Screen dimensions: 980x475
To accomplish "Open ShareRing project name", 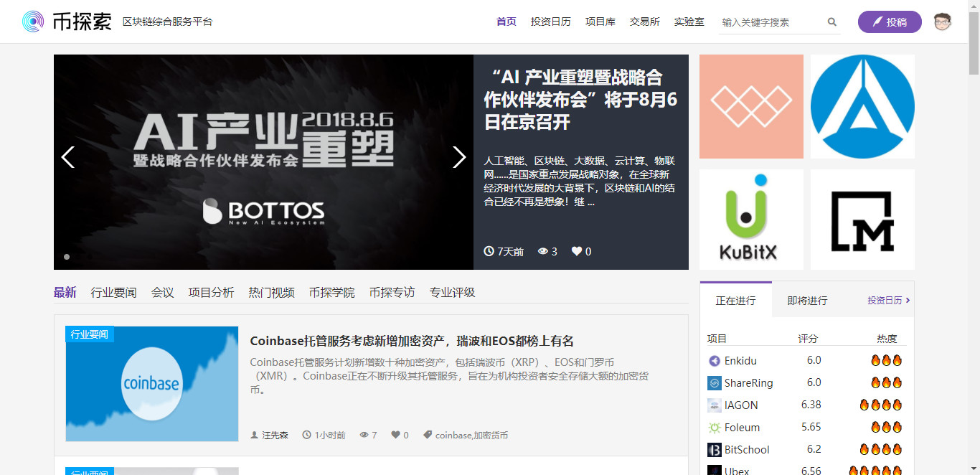I will (749, 383).
